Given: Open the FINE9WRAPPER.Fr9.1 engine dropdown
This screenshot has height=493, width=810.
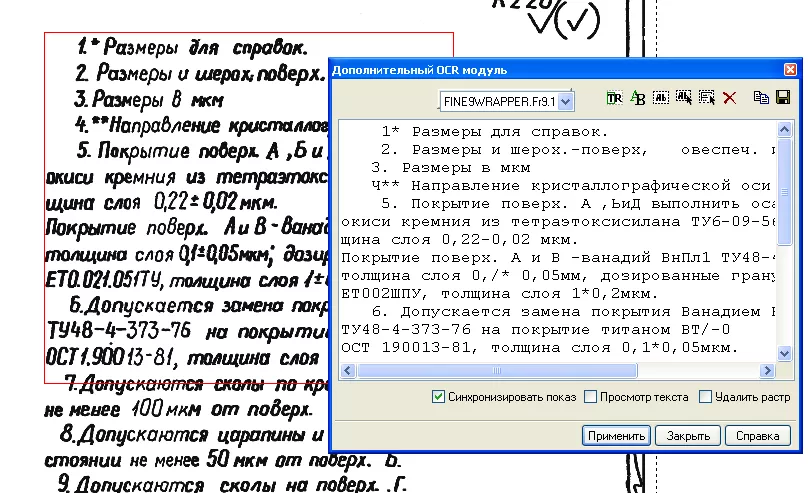Looking at the screenshot, I should pos(566,101).
